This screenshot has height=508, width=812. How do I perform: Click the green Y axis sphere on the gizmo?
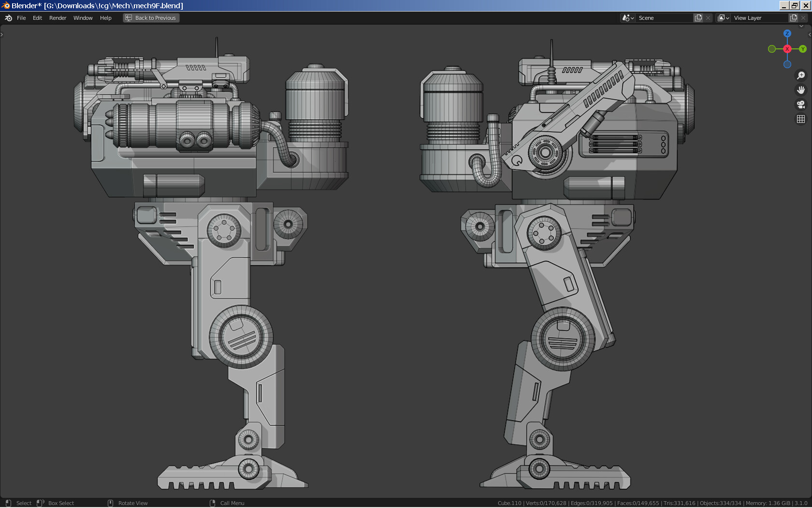point(802,49)
